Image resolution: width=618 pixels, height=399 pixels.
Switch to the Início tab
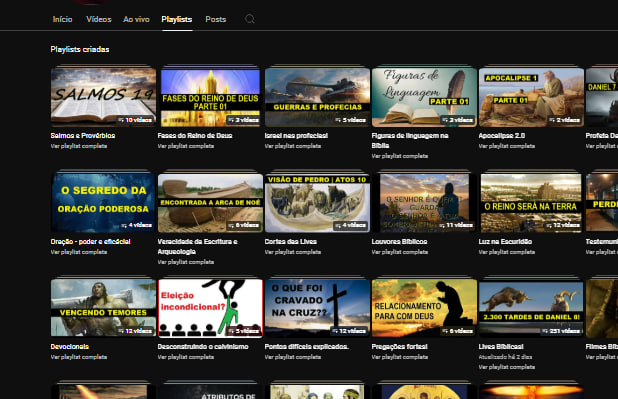pyautogui.click(x=62, y=19)
